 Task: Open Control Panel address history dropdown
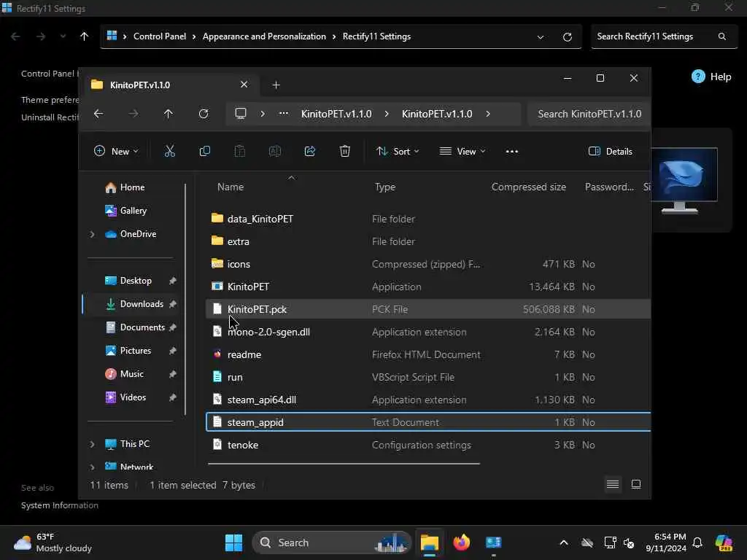tap(541, 37)
